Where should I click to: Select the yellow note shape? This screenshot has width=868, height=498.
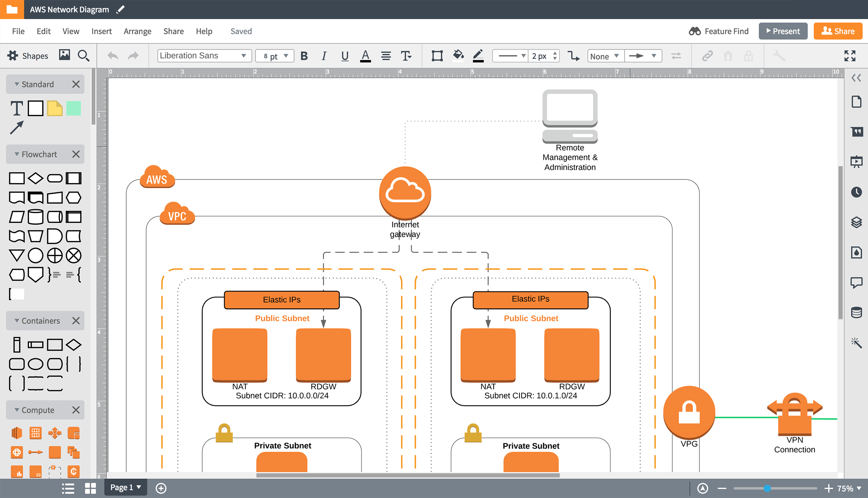point(55,108)
